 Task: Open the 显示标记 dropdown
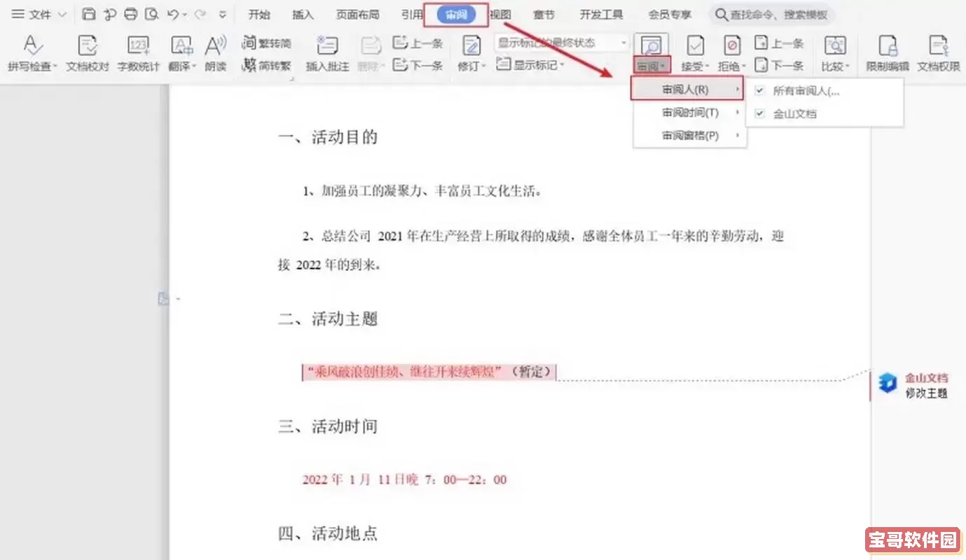[531, 65]
